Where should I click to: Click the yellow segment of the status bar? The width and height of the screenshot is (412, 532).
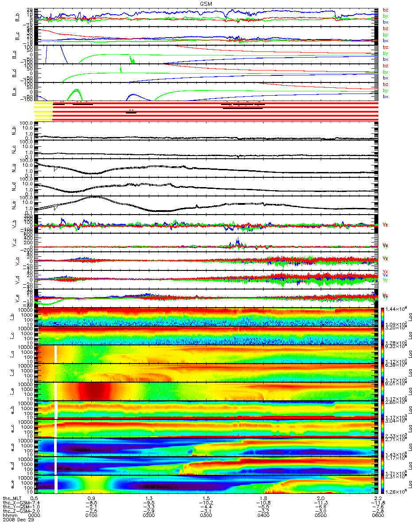43,111
